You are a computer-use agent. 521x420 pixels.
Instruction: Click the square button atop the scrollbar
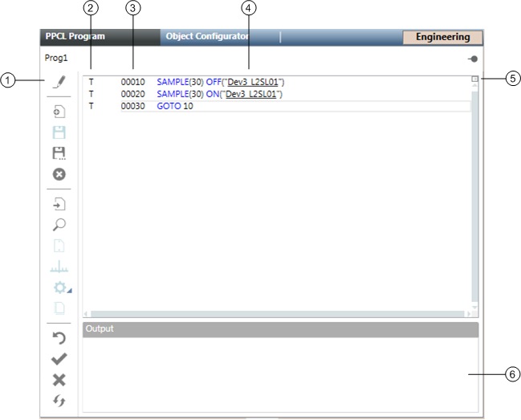pyautogui.click(x=474, y=80)
